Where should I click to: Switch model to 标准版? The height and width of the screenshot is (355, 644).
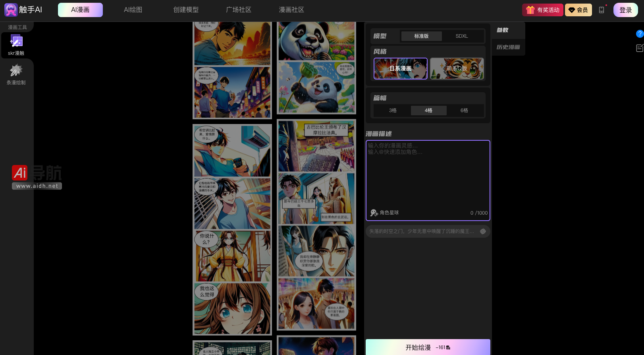[421, 36]
